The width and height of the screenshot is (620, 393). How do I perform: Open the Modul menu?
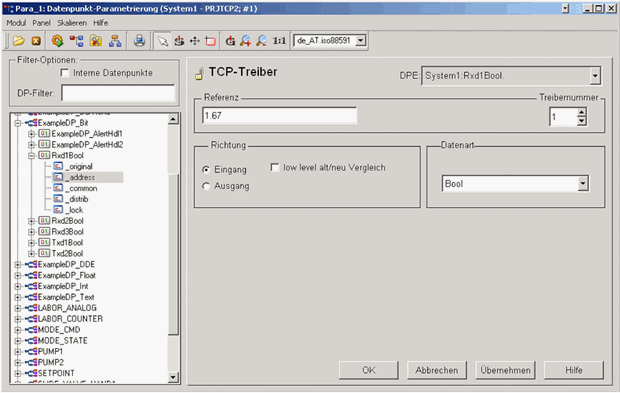click(x=16, y=23)
